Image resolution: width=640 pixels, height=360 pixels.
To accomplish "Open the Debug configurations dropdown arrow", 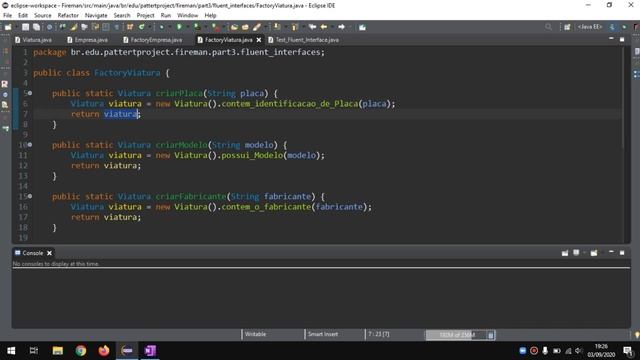I will (170, 27).
